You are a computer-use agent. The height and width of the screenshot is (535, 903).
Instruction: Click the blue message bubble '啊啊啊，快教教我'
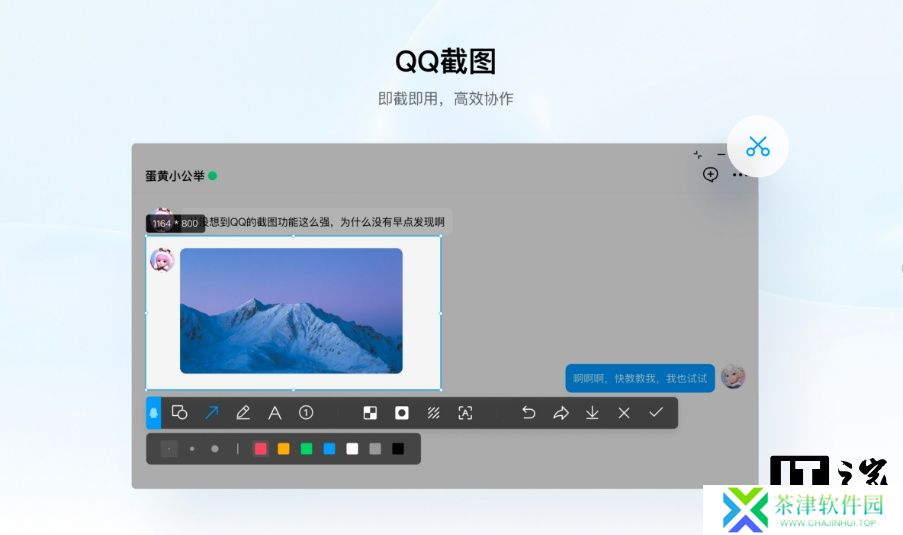click(x=640, y=378)
